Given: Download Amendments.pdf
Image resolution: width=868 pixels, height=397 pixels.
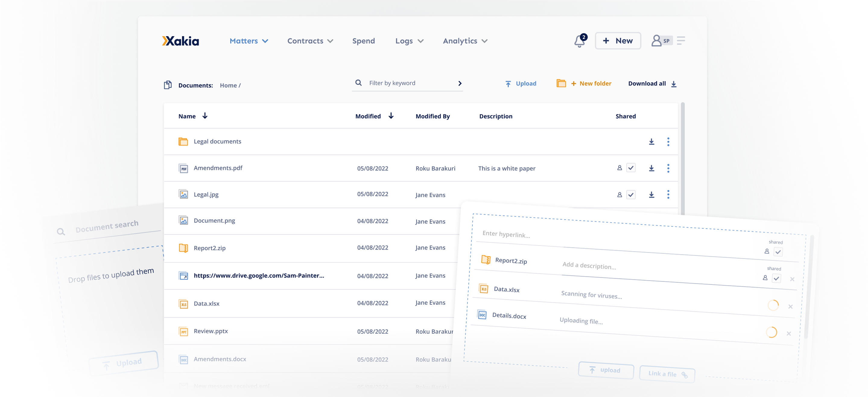Looking at the screenshot, I should tap(651, 168).
